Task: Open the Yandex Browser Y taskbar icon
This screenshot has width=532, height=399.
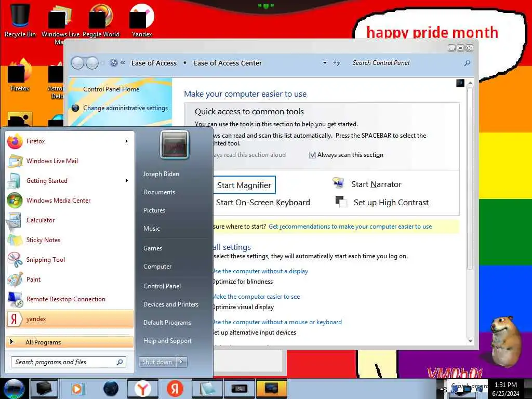Action: (x=142, y=389)
